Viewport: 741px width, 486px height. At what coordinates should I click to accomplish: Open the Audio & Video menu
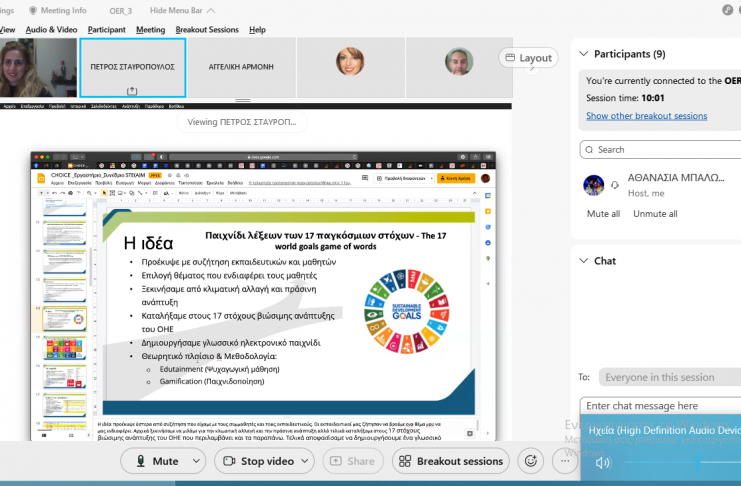(51, 30)
